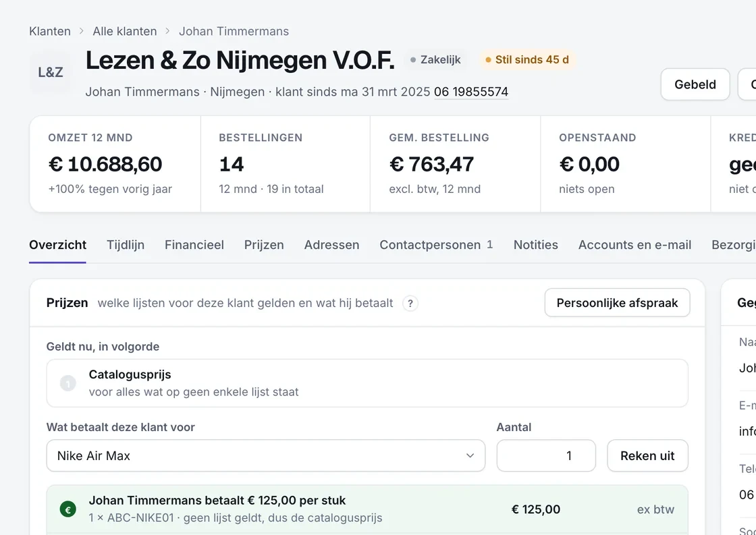Image resolution: width=756 pixels, height=535 pixels.
Task: Click the € 125,00 amount beside ex btw
Action: point(536,509)
